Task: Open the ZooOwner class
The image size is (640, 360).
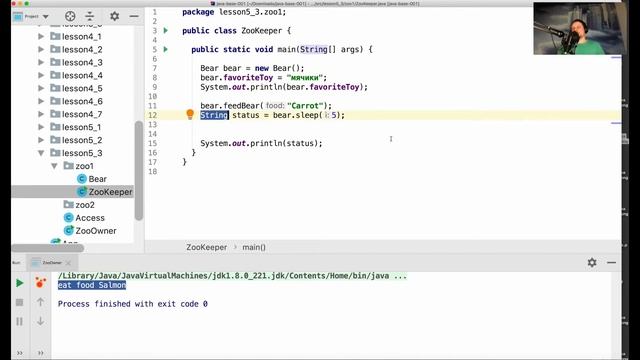Action: [90, 231]
